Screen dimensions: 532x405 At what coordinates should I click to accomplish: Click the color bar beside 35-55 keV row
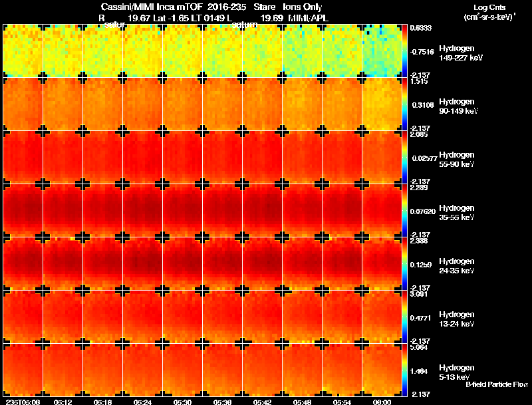404,211
